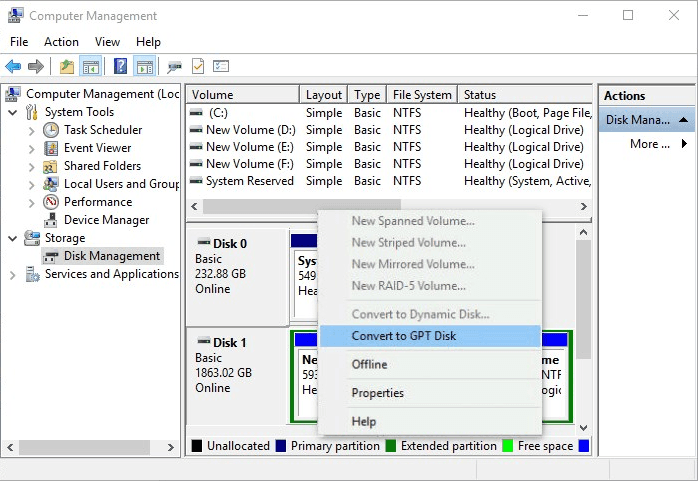Toggle the Show/Hide Console Tree toolbar icon

click(x=91, y=67)
